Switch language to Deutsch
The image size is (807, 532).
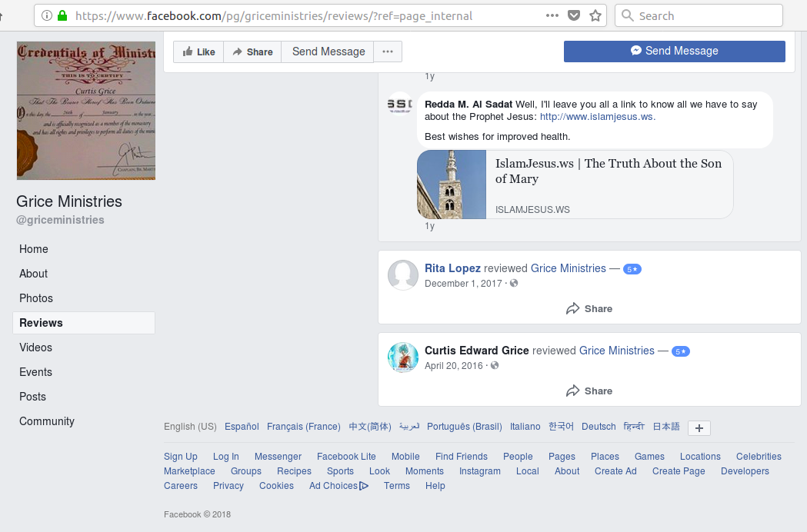point(599,427)
